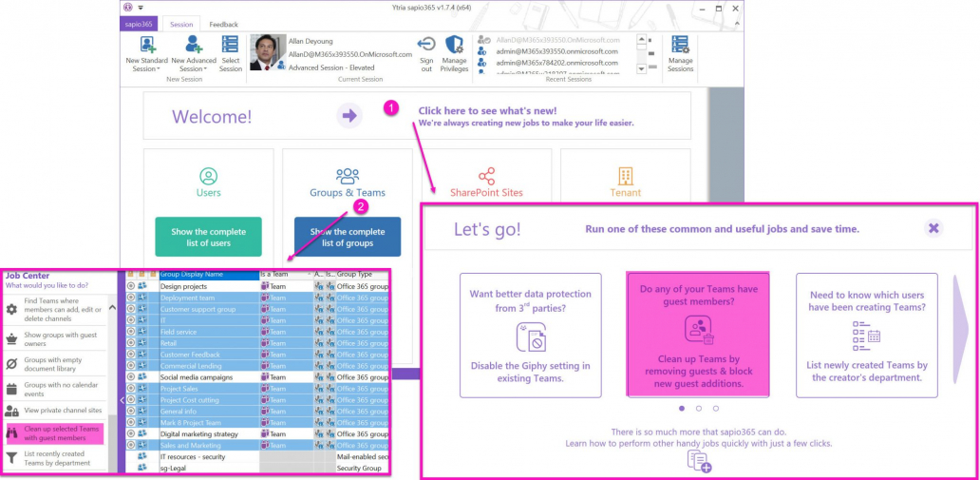Click the Groups & Teams people icon

point(348,176)
